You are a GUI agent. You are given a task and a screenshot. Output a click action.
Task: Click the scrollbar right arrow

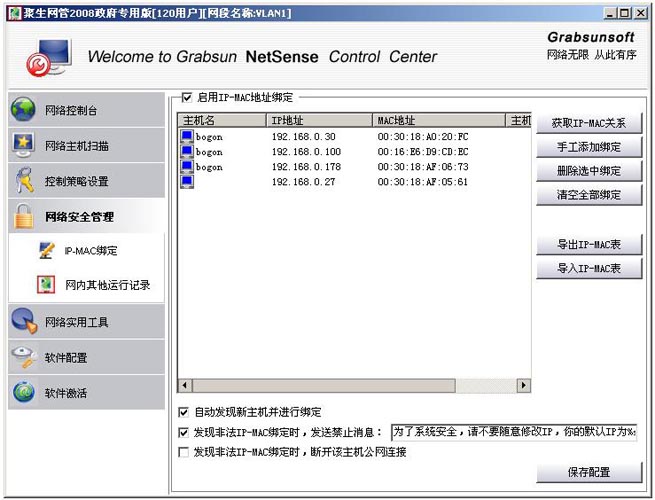click(524, 385)
